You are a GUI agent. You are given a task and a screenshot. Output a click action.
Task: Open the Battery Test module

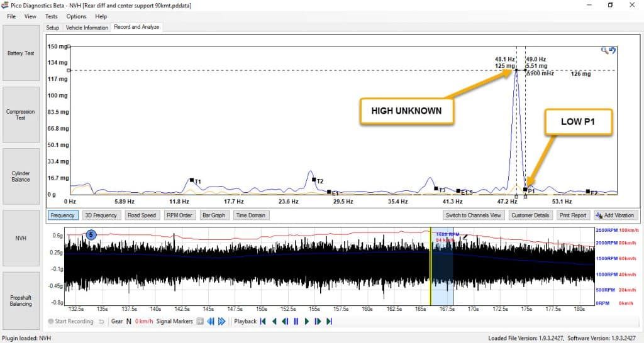point(21,53)
